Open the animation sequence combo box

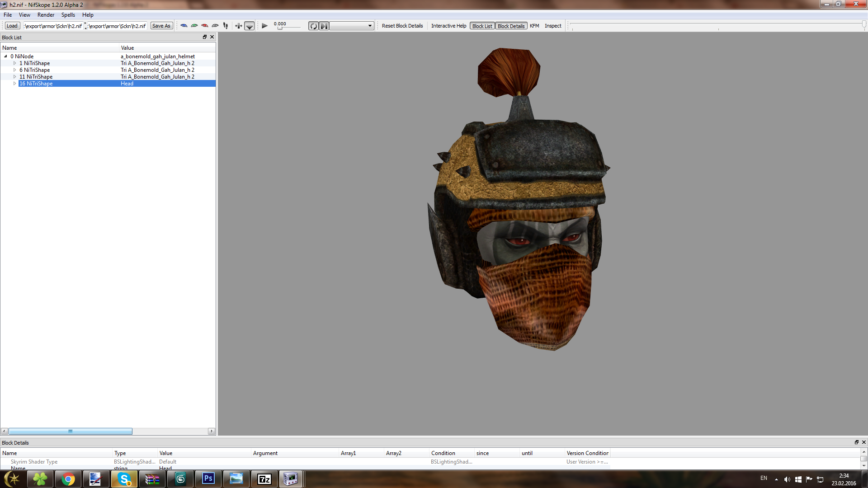pos(351,26)
